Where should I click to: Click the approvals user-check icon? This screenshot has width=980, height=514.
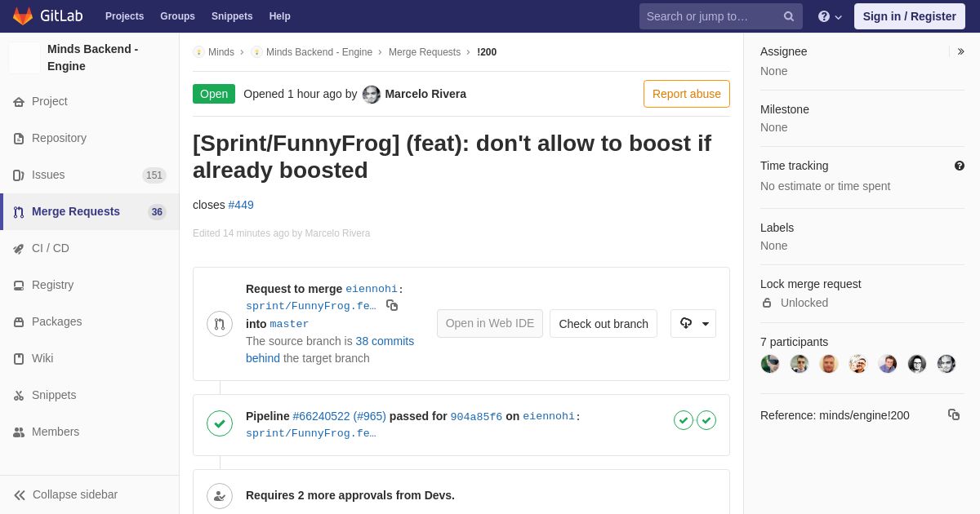(x=220, y=496)
